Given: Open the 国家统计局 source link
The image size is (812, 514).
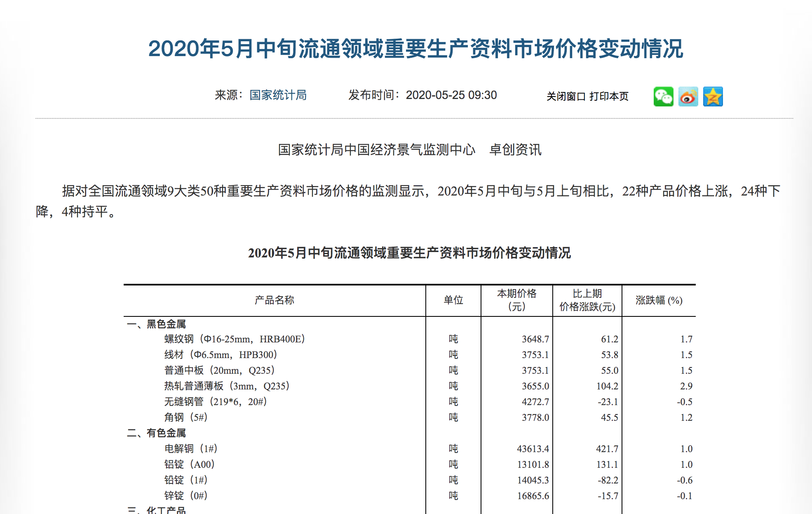Looking at the screenshot, I should (x=278, y=95).
